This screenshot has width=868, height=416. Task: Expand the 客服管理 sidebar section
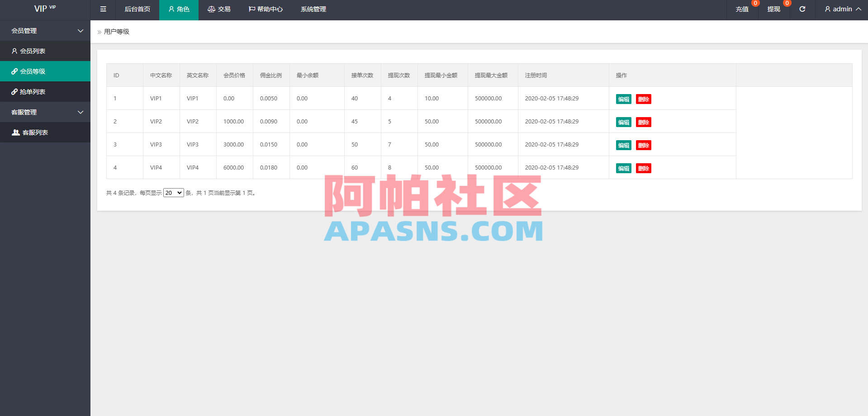point(81,112)
